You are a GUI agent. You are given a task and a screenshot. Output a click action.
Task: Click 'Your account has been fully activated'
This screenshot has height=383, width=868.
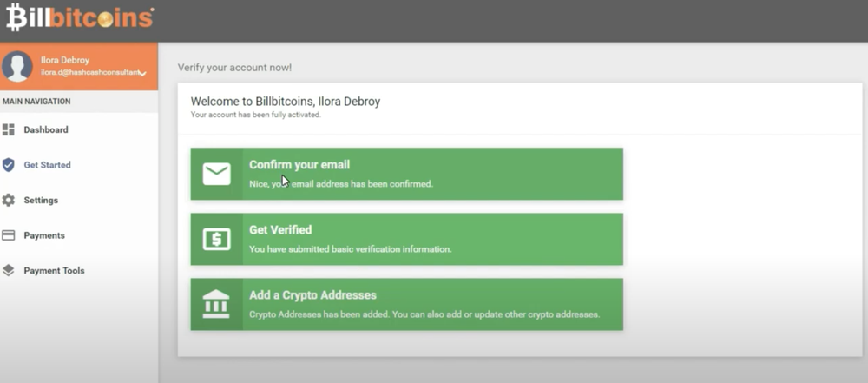(256, 115)
